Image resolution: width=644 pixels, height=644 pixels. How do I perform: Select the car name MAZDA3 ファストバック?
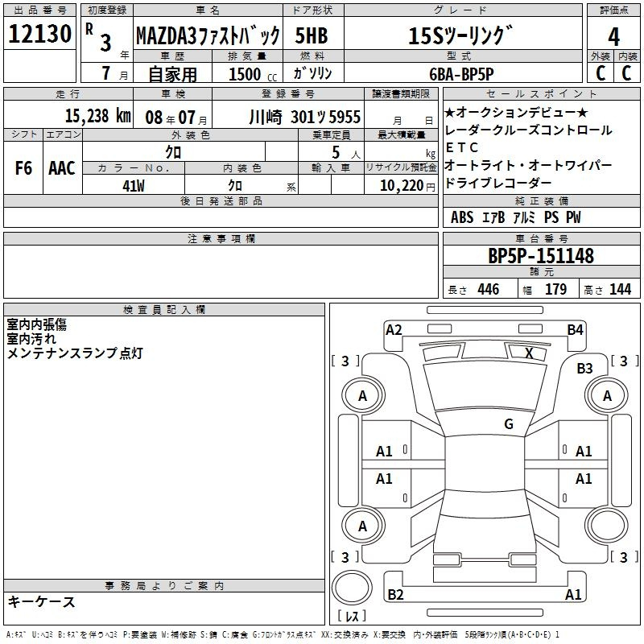(x=207, y=36)
